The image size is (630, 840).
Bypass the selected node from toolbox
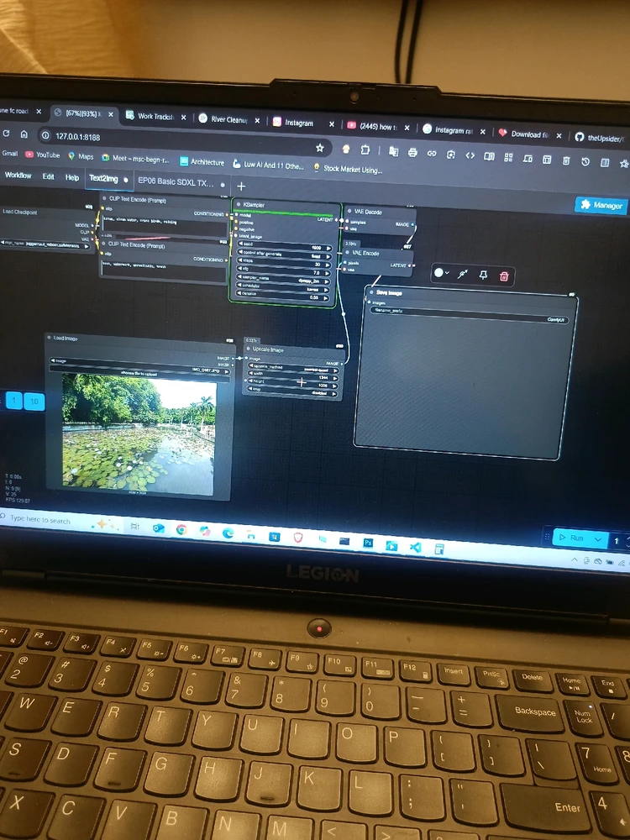[x=462, y=274]
